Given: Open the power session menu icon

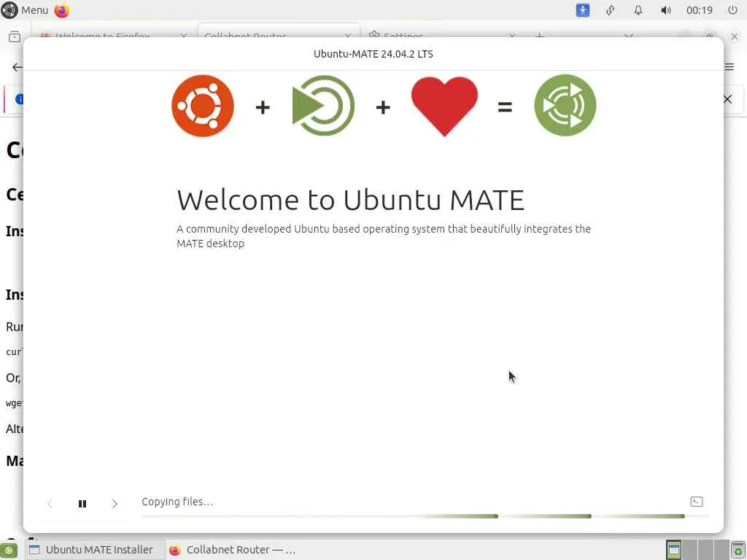Looking at the screenshot, I should click(x=732, y=10).
